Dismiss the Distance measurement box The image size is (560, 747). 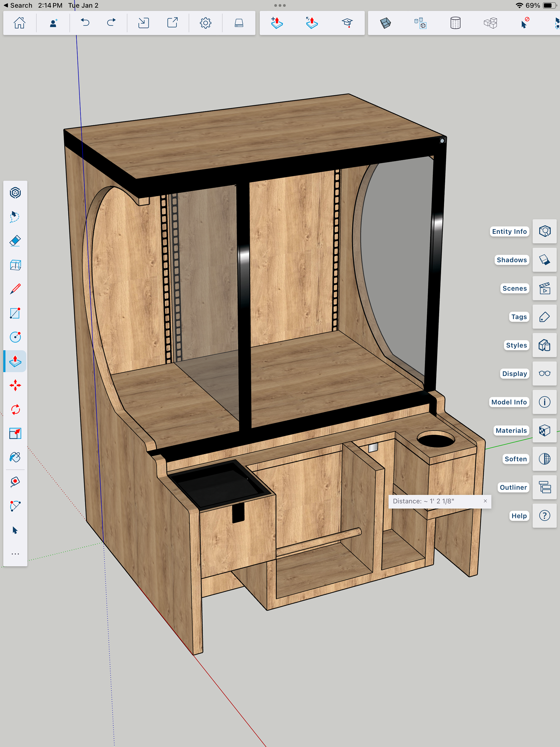pyautogui.click(x=485, y=501)
